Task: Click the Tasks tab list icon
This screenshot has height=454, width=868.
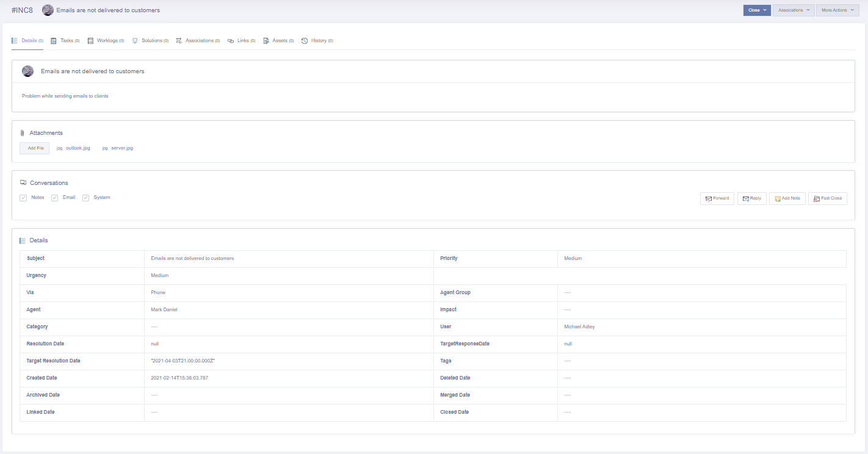Action: click(x=54, y=41)
